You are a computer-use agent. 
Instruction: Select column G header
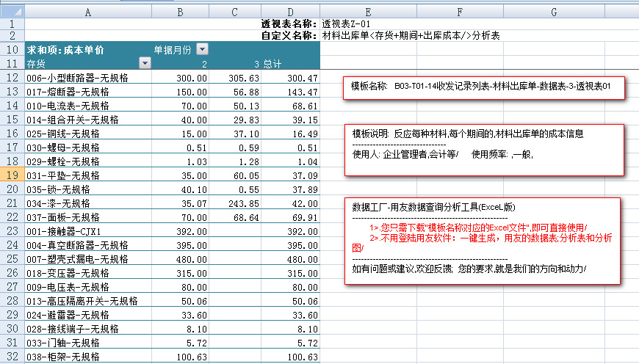[x=553, y=12]
